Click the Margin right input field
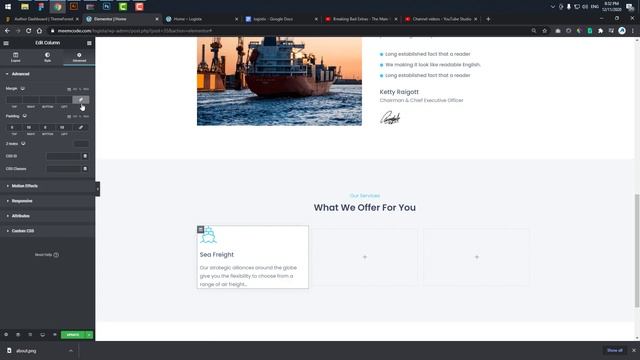Image resolution: width=640 pixels, height=360 pixels. click(x=31, y=100)
